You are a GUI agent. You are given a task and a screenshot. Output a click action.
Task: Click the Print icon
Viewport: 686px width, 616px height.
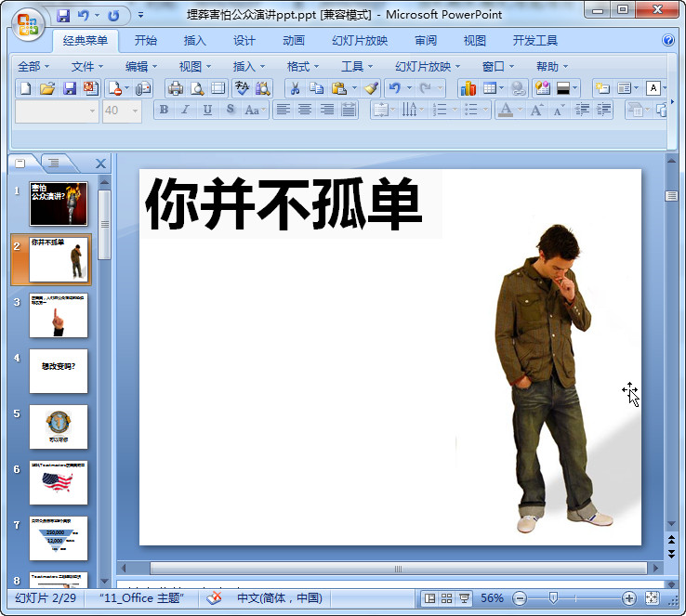(x=176, y=88)
